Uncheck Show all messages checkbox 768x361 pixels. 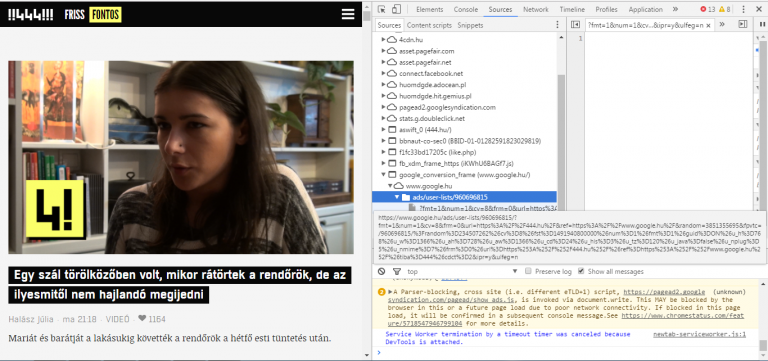coord(581,271)
